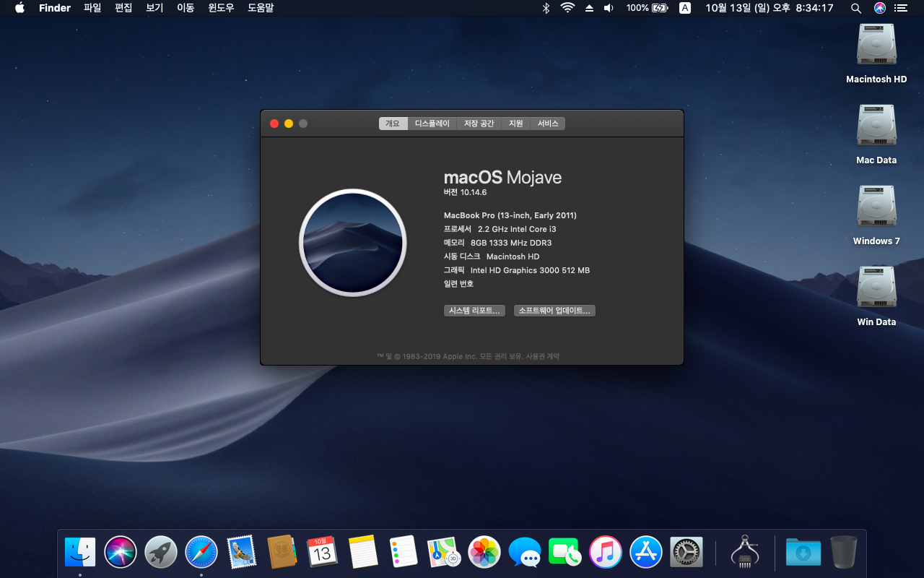This screenshot has width=924, height=578.
Task: Click the MacBook Pro model text
Action: pos(510,215)
